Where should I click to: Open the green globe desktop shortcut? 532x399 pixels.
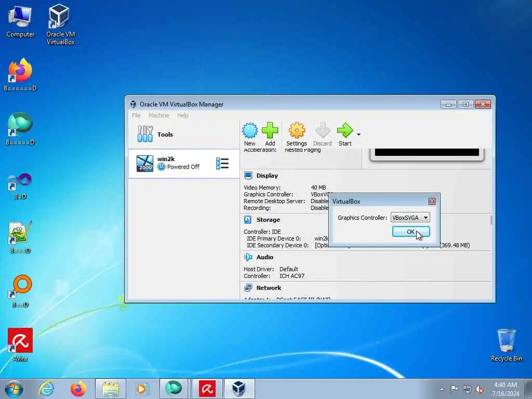click(20, 129)
